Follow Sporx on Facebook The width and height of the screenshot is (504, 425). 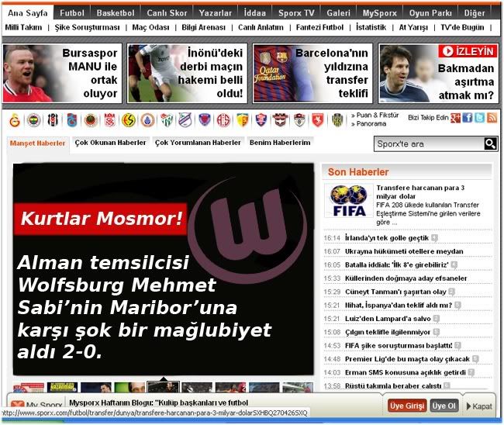point(467,118)
